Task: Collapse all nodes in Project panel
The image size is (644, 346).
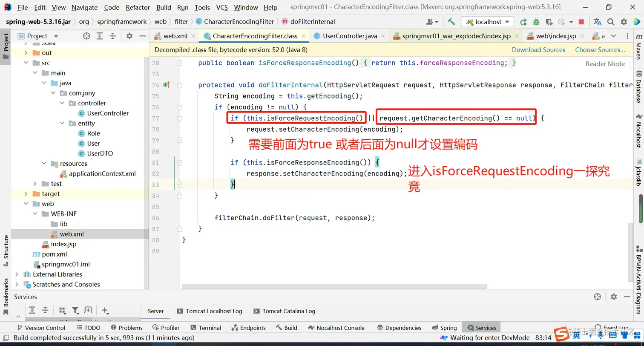Action: pyautogui.click(x=112, y=36)
